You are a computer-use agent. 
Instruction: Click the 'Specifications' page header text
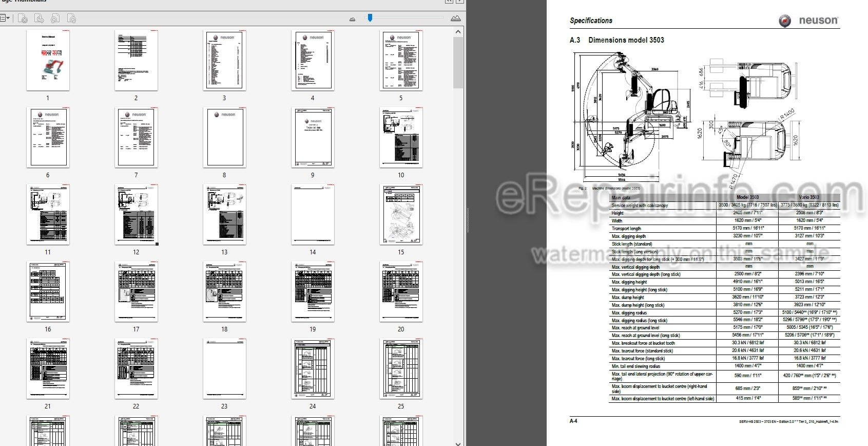click(591, 21)
